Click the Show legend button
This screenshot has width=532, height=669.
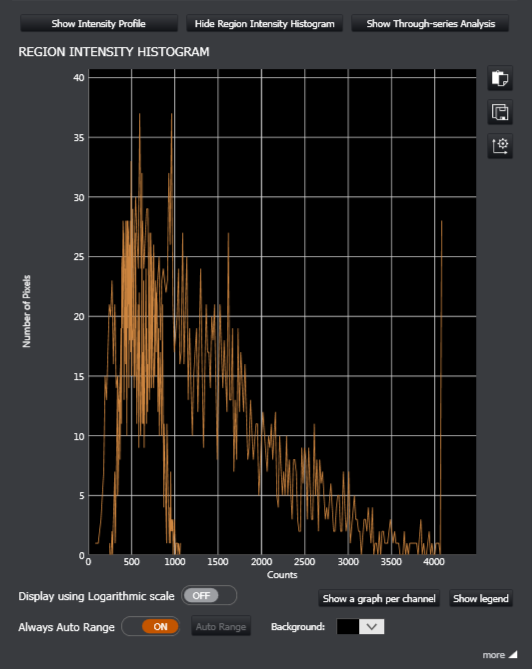[x=481, y=598]
